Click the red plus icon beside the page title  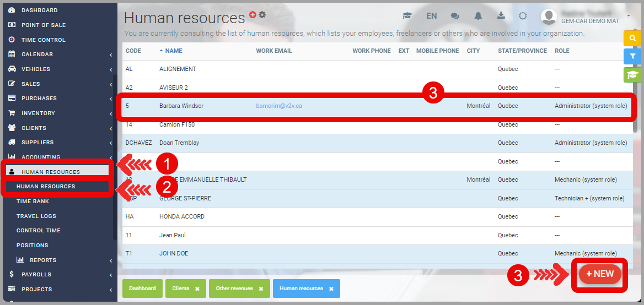click(x=253, y=15)
